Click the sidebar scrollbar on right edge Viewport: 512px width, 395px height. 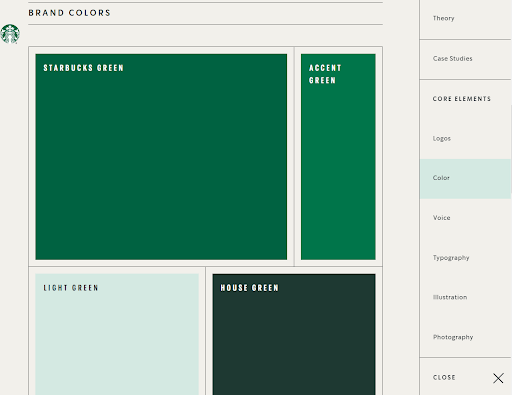(511, 148)
